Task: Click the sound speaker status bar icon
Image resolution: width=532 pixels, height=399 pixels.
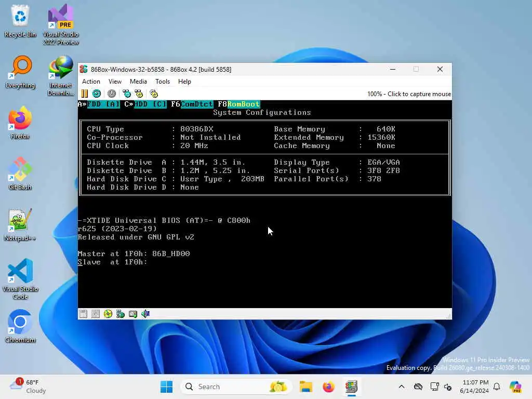Action: pyautogui.click(x=145, y=314)
